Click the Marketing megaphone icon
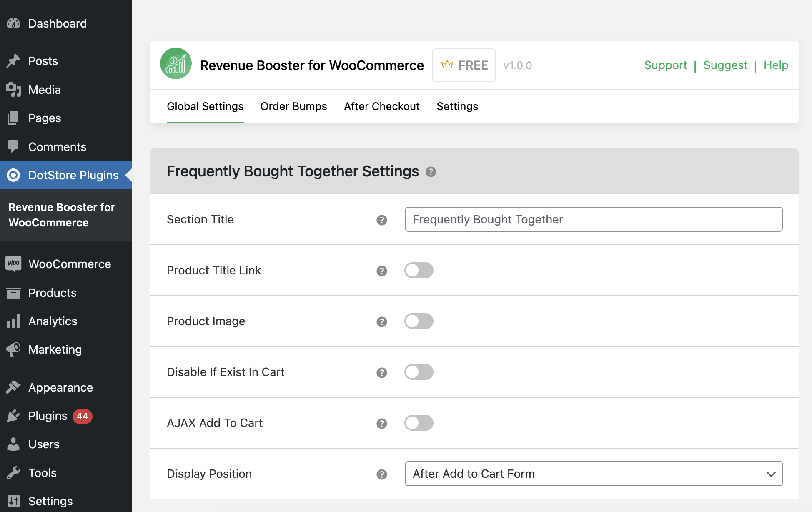The height and width of the screenshot is (512, 812). click(x=13, y=349)
